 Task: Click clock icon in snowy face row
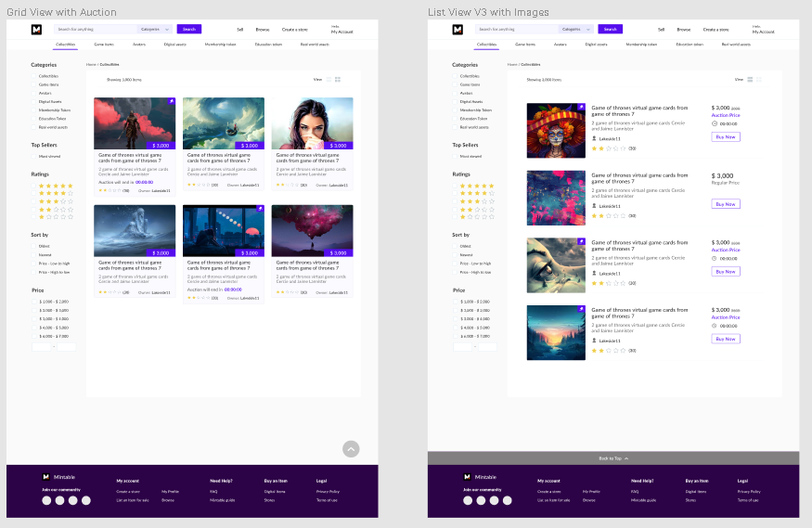pyautogui.click(x=715, y=258)
